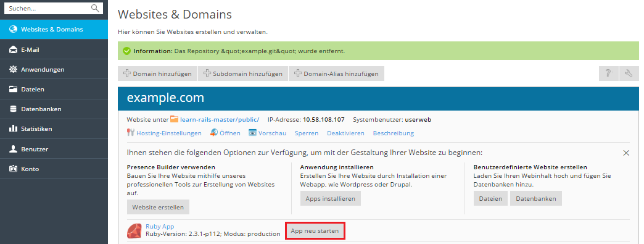Click the Apps installieren button
644x244 pixels.
pos(330,198)
